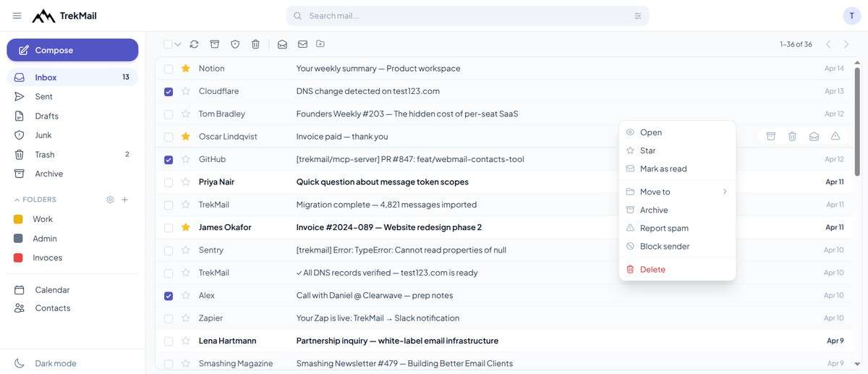
Task: Go to next page of messages
Action: coord(846,44)
